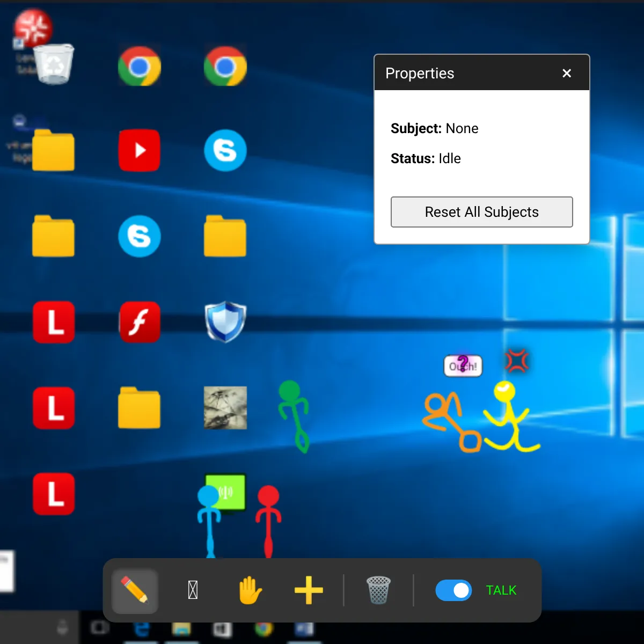Click the red starburst icon above Recycle Bin

(x=33, y=27)
